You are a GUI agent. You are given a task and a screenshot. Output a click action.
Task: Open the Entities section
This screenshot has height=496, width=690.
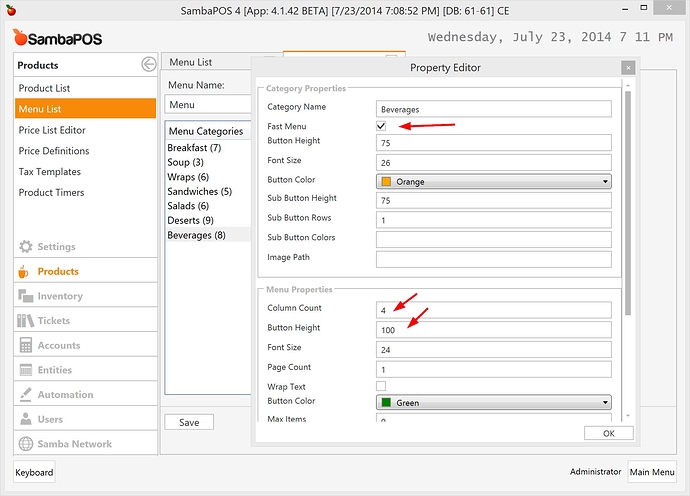[85, 370]
